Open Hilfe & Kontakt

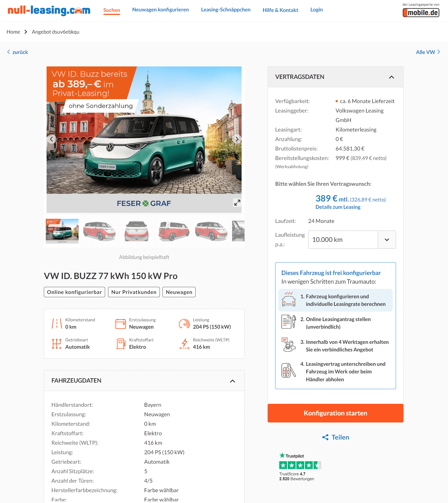(x=280, y=10)
